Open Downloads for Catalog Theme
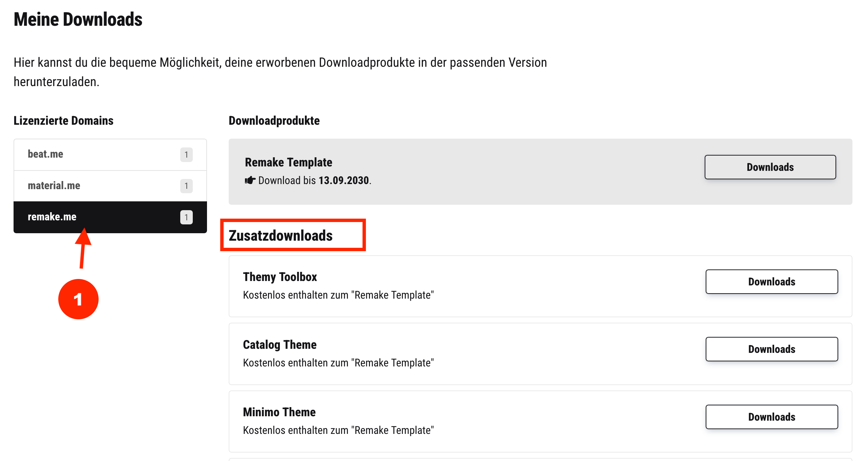 coord(771,349)
